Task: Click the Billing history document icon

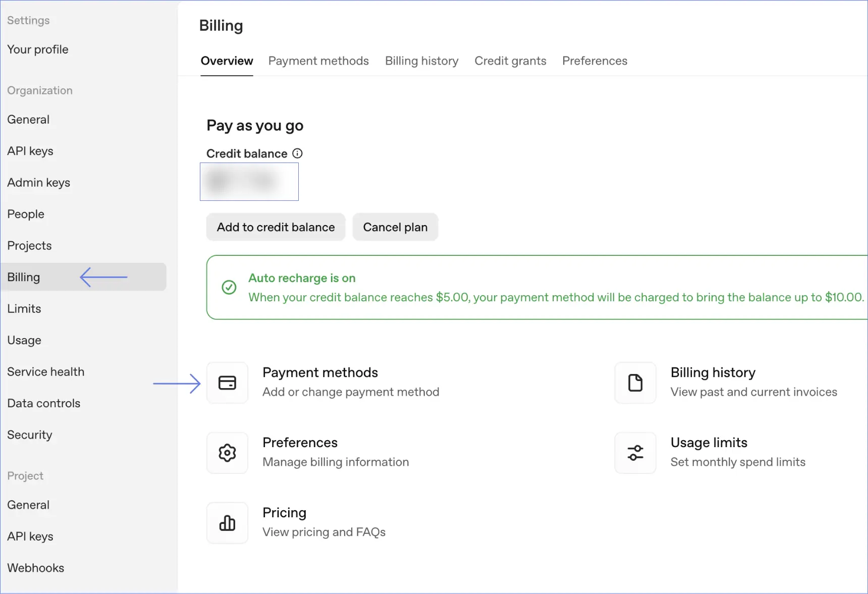Action: tap(635, 383)
